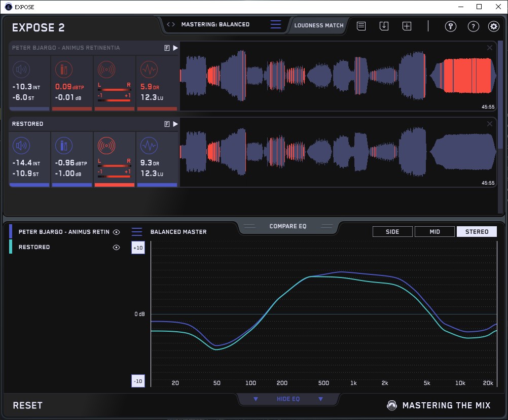508x420 pixels.
Task: Play the Peter Bjargo - Animus Retinentia track
Action: [175, 48]
